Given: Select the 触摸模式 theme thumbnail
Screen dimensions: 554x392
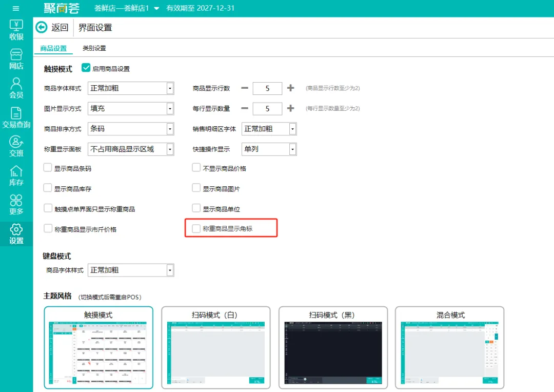Looking at the screenshot, I should pos(98,347).
